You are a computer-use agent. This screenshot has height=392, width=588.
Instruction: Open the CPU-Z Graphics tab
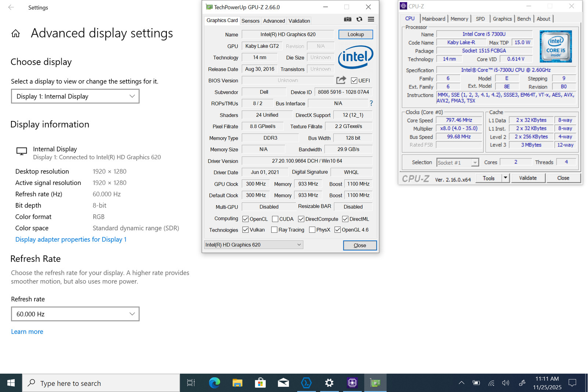click(502, 19)
